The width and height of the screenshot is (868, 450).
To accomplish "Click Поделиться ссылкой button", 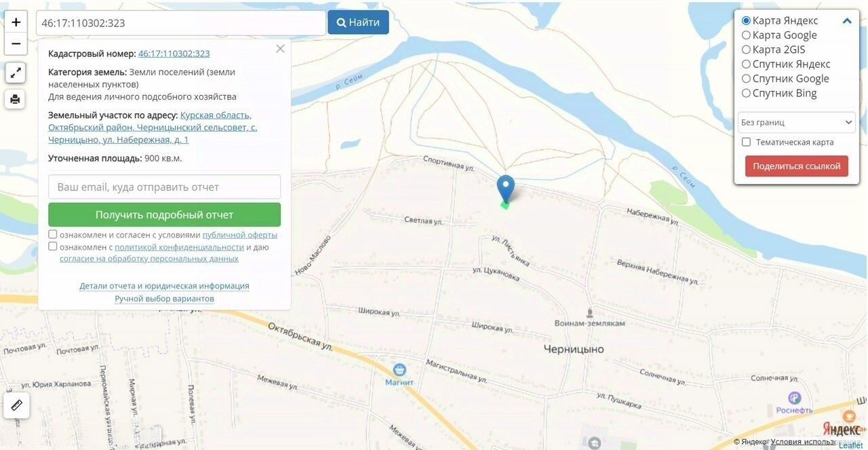I will pos(796,166).
